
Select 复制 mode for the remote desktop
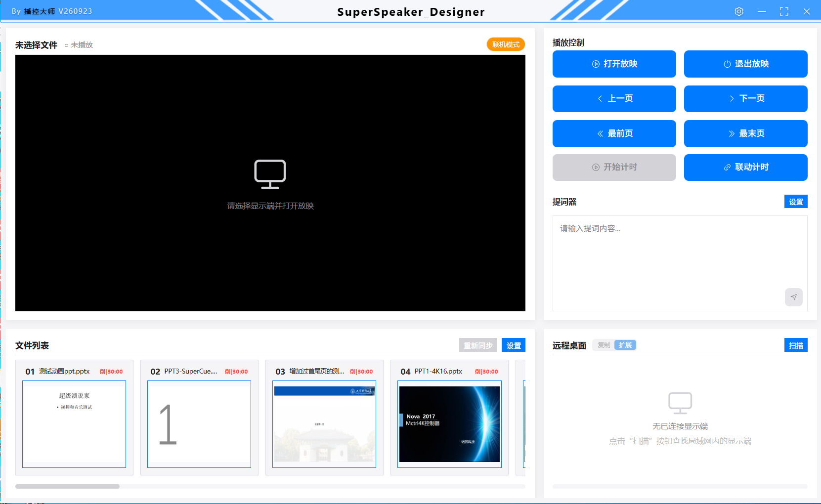tap(604, 345)
